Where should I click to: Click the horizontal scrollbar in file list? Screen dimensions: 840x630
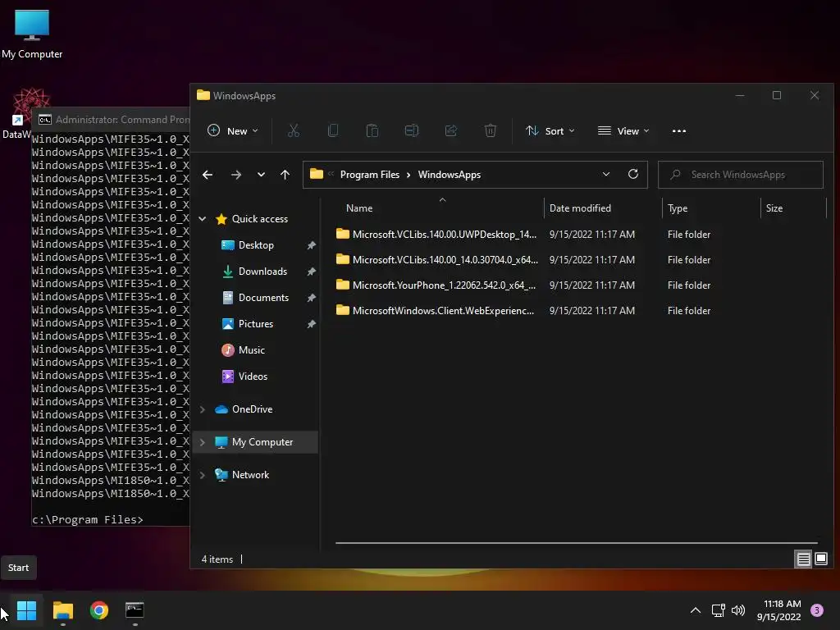(x=576, y=543)
